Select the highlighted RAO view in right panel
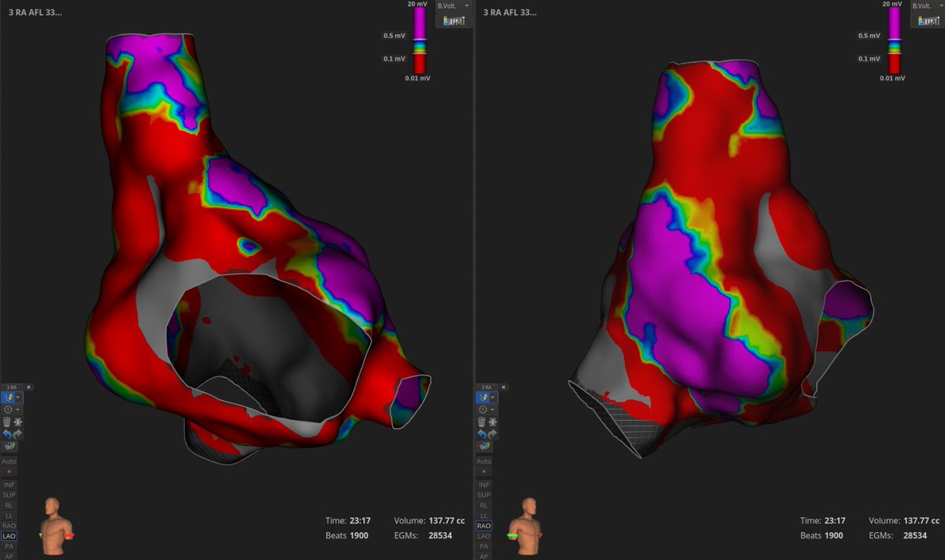The image size is (945, 560). click(484, 525)
